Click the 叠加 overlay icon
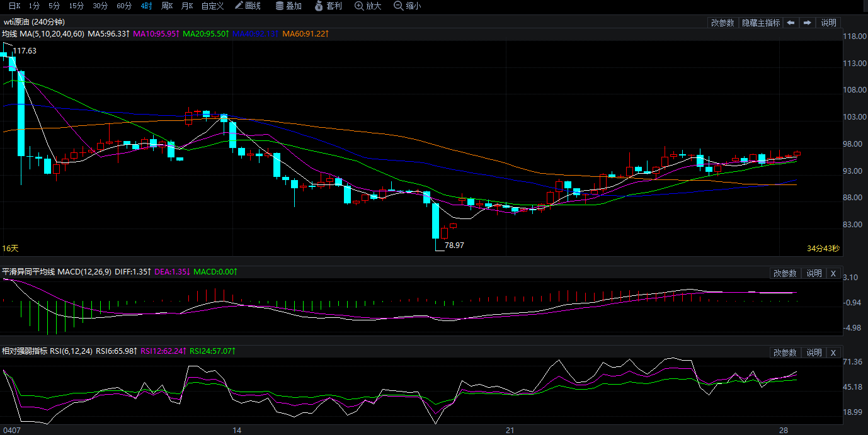Viewport: 868px width, 435px height. tap(289, 6)
